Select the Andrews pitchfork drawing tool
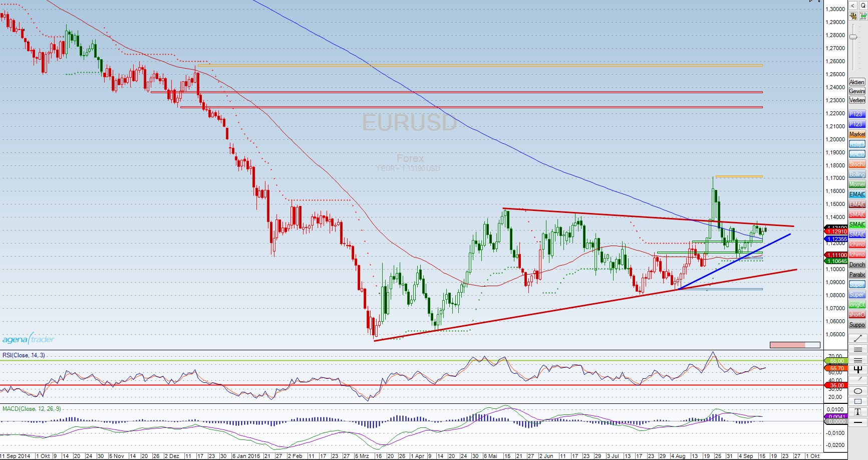Screen dimensions: 868x460 coord(857,370)
